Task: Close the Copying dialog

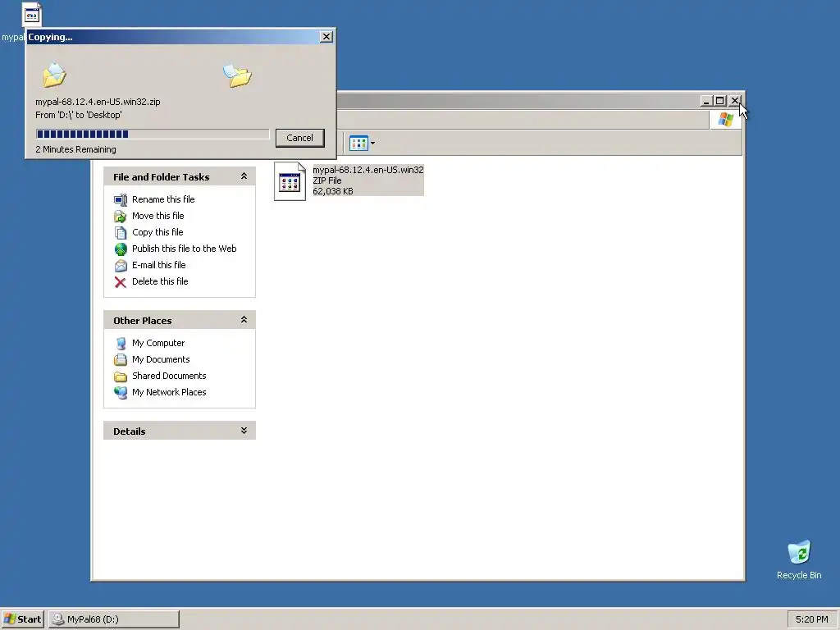Action: pyautogui.click(x=326, y=36)
